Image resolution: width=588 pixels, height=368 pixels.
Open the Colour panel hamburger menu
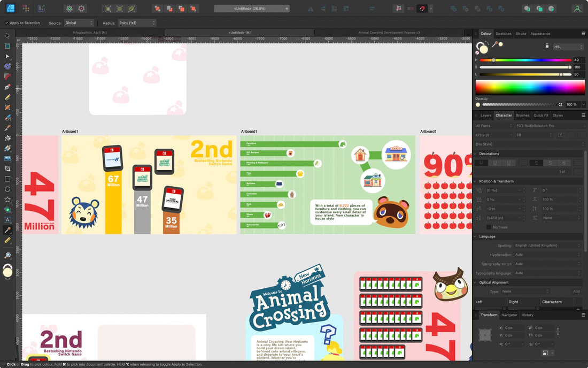click(583, 33)
